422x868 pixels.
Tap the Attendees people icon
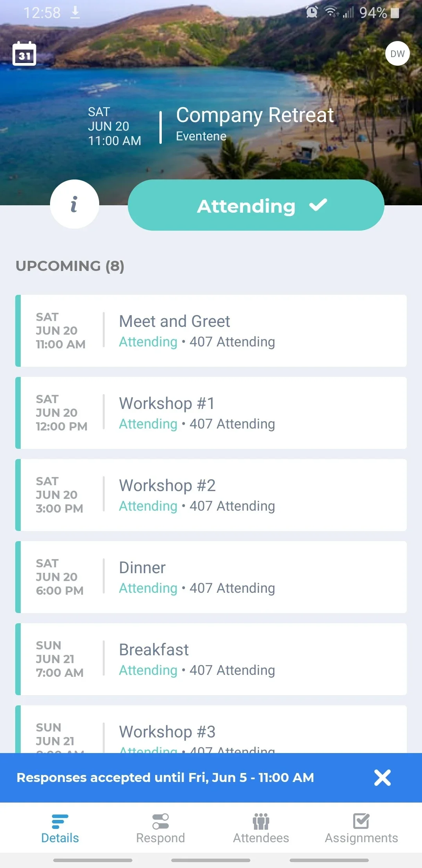pyautogui.click(x=261, y=821)
